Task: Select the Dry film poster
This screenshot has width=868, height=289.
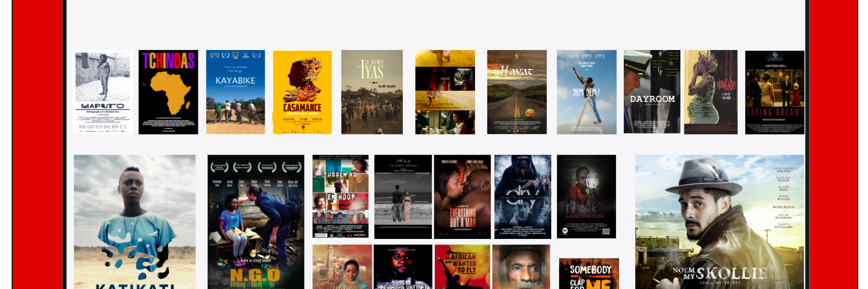Action: [523, 197]
